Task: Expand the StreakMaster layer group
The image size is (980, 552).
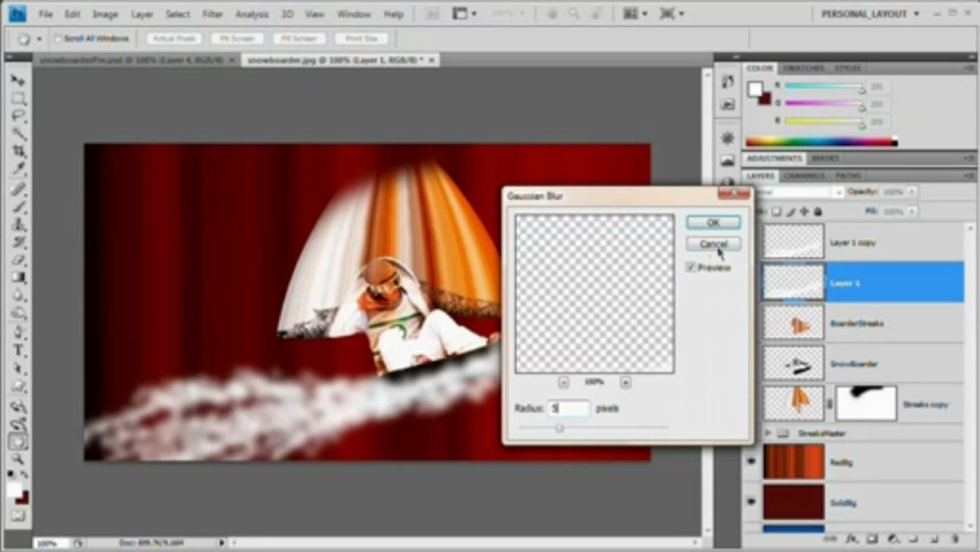Action: point(769,433)
